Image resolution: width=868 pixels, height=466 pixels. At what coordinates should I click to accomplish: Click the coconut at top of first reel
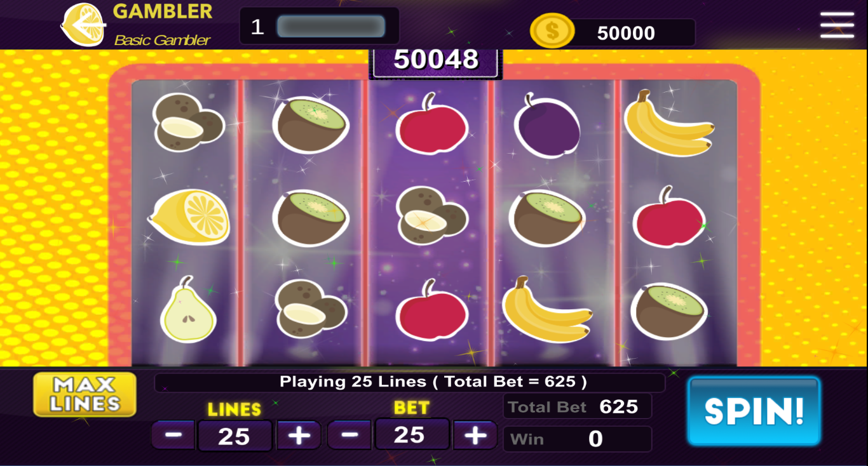188,122
